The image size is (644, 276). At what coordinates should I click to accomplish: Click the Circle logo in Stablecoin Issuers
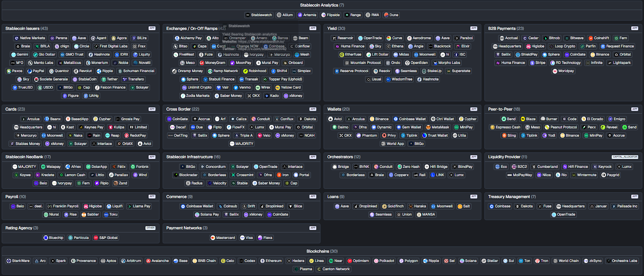click(x=76, y=46)
